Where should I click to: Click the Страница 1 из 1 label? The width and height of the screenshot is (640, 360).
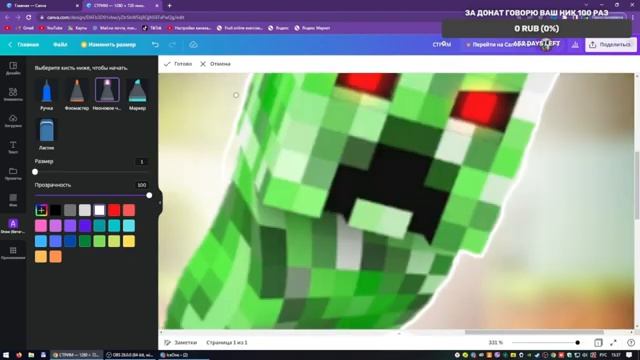pos(227,342)
